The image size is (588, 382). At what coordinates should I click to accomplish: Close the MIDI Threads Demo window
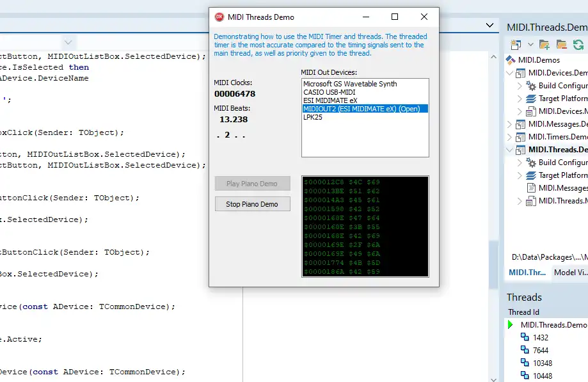coord(424,17)
